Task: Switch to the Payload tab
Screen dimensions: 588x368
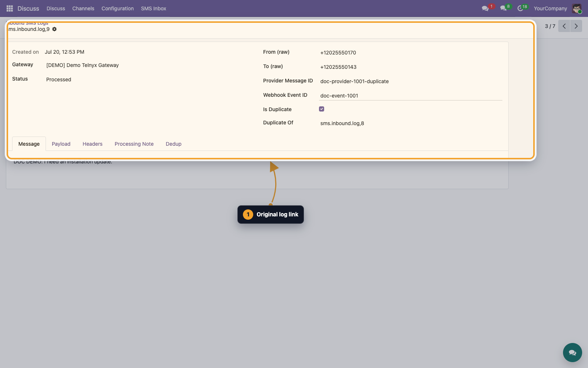Action: [x=61, y=144]
